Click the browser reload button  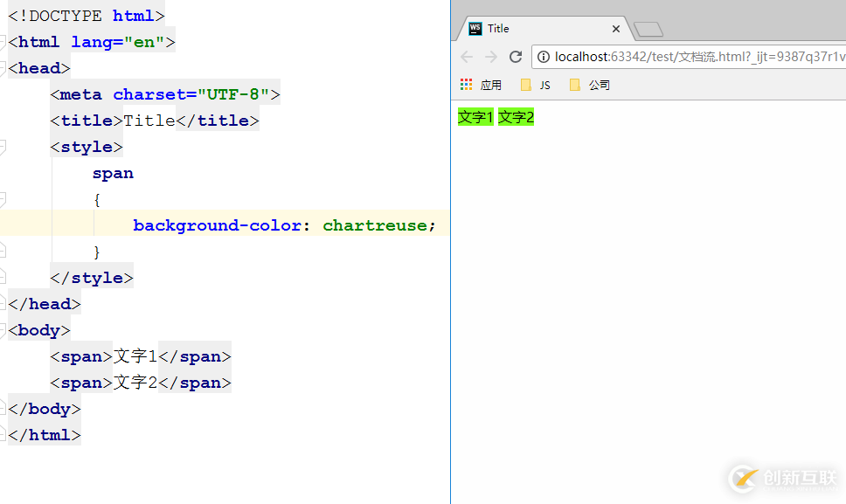pyautogui.click(x=516, y=57)
